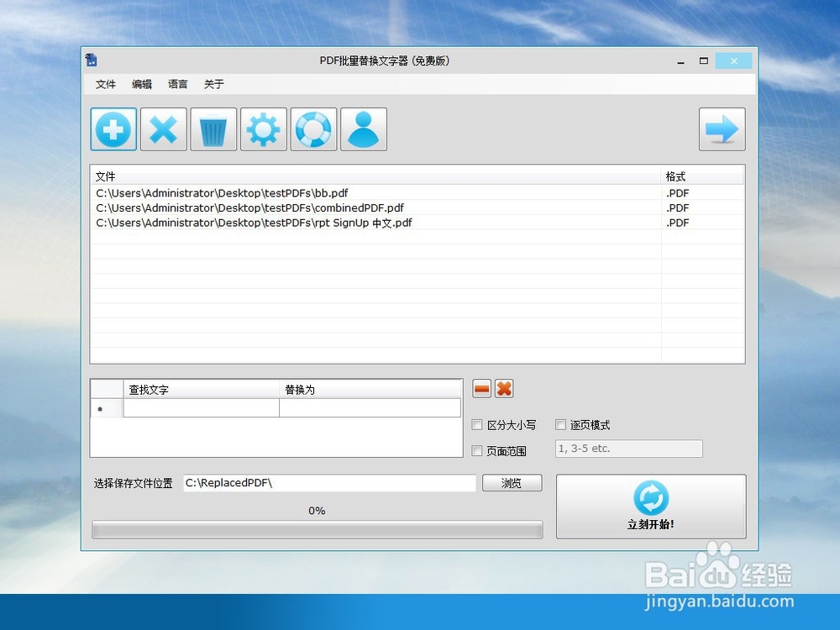Click the trash icon to clear file list
This screenshot has width=840, height=630.
[213, 129]
